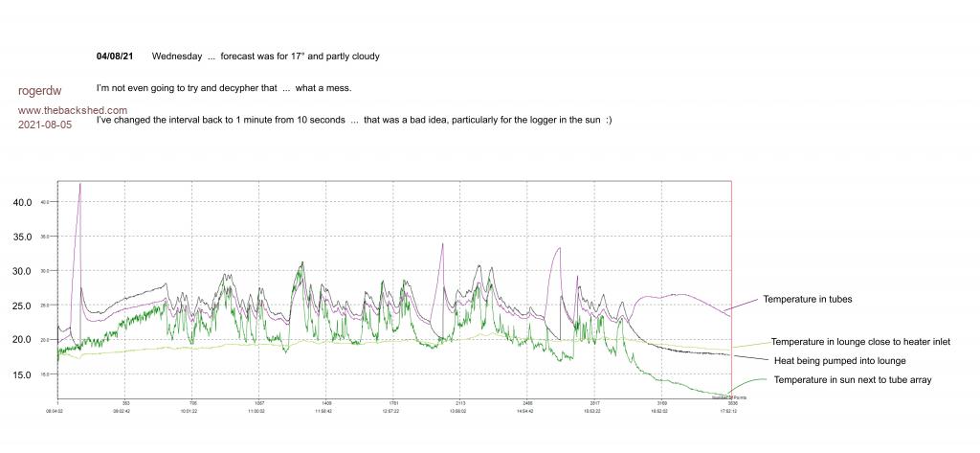Click the 'what a mess' sentence
This screenshot has height=453, width=980.
(x=224, y=88)
